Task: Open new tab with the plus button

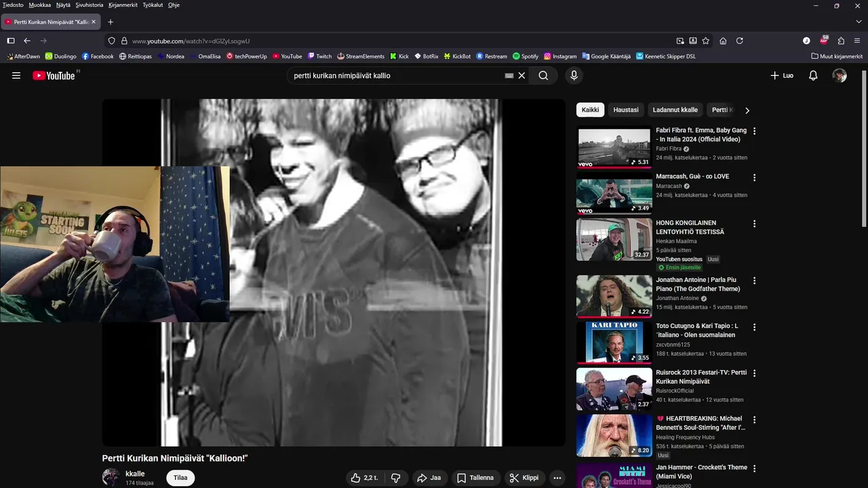Action: pos(111,22)
